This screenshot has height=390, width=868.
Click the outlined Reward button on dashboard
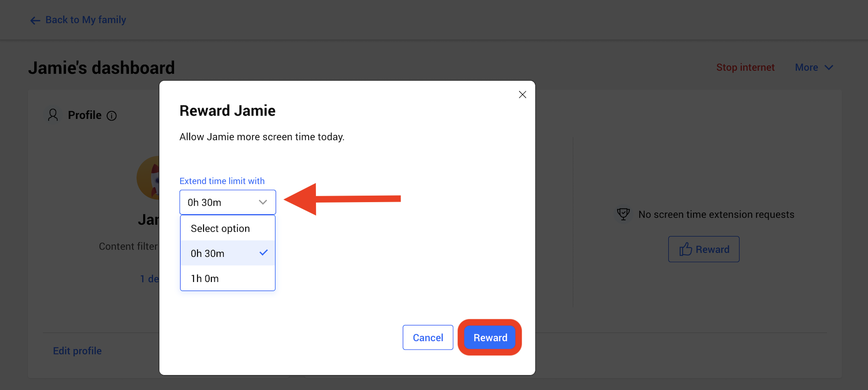pos(704,249)
